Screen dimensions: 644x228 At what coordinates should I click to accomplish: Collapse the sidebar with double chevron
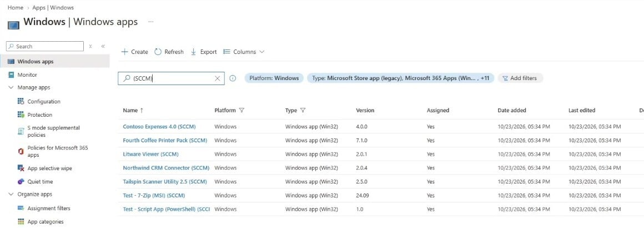pos(103,47)
